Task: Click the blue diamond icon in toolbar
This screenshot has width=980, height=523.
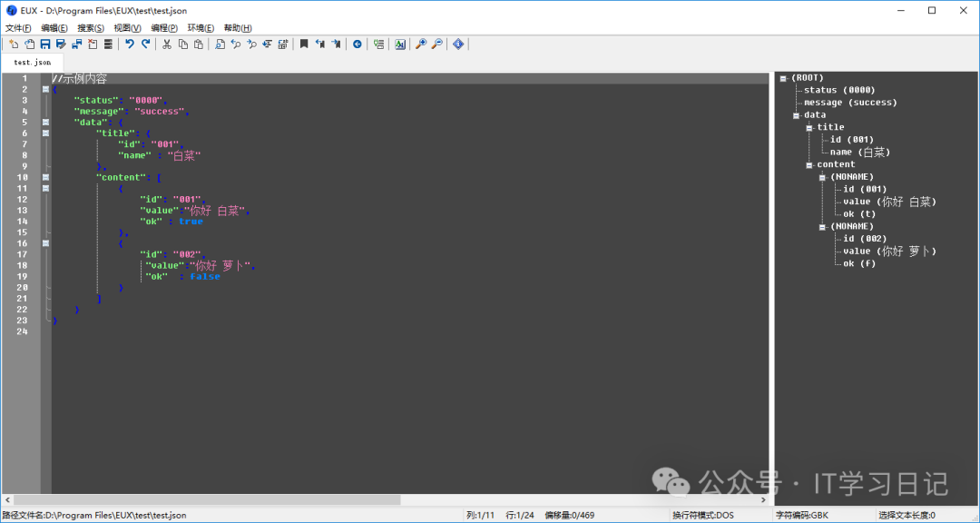Action: tap(458, 44)
